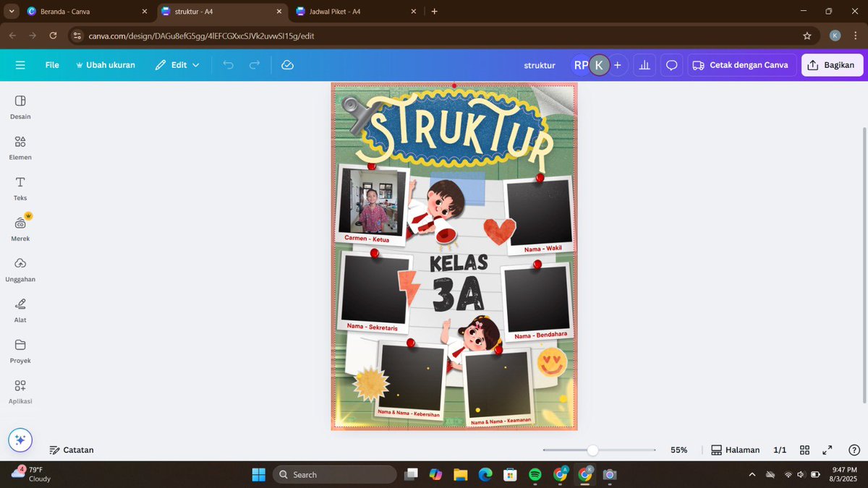
Task: Open the Merek panel
Action: click(20, 227)
